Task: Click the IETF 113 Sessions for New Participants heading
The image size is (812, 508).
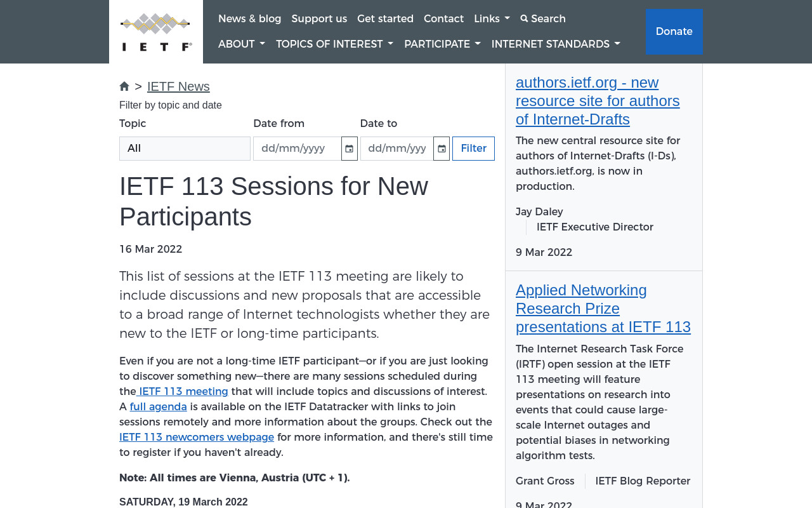Action: tap(273, 201)
